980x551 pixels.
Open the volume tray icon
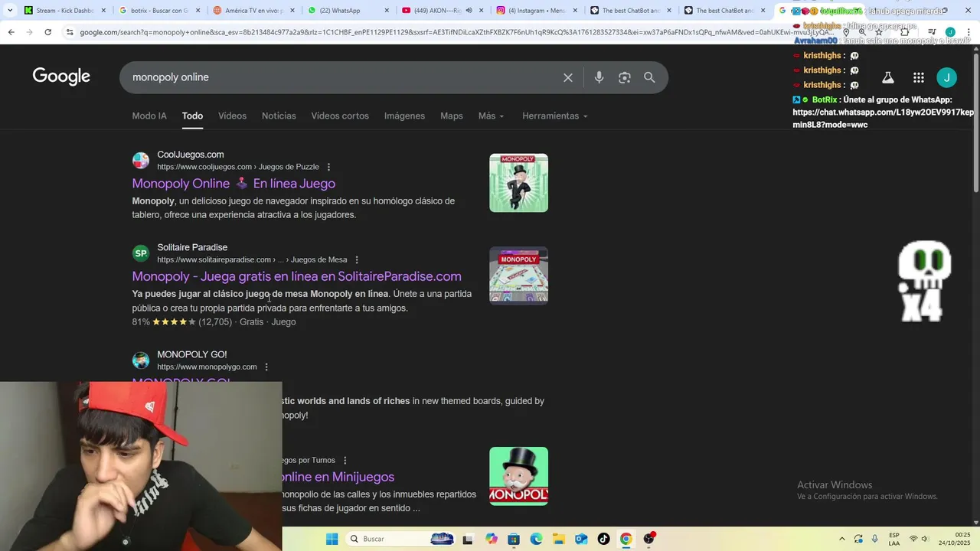coord(925,539)
